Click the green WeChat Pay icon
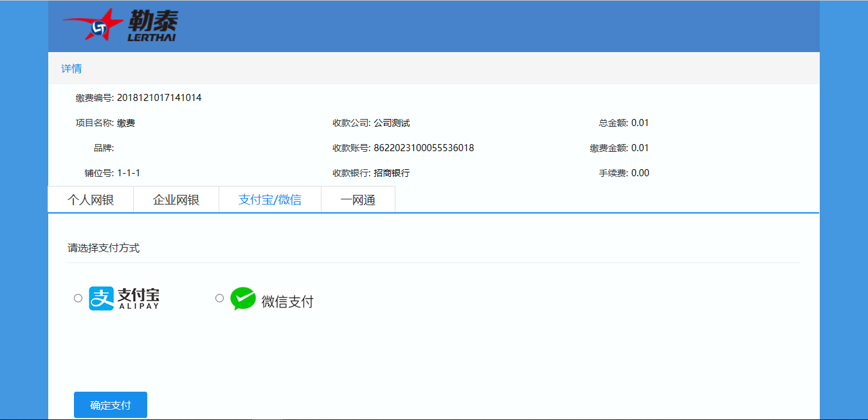Image resolution: width=868 pixels, height=420 pixels. pos(243,298)
